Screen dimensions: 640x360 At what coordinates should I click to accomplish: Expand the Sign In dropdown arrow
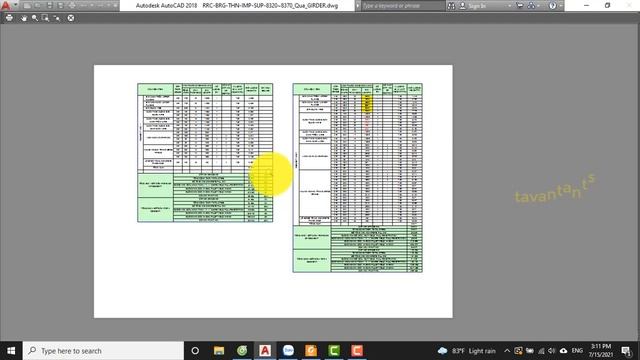509,6
